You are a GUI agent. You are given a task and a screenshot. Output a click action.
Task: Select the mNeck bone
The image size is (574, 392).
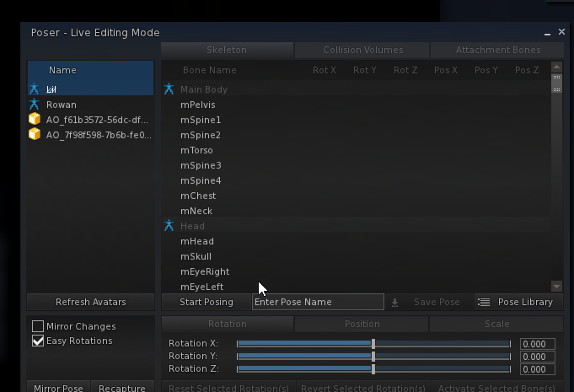pos(357,211)
